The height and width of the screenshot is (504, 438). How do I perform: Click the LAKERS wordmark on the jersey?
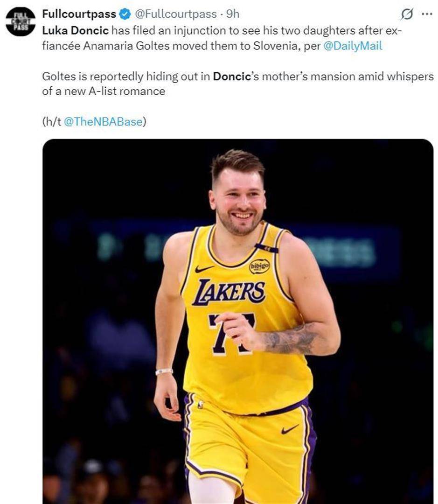point(229,292)
